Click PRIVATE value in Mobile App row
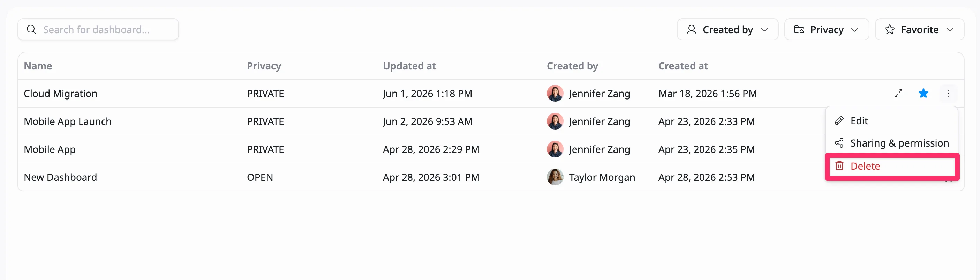The image size is (980, 280). (x=265, y=149)
